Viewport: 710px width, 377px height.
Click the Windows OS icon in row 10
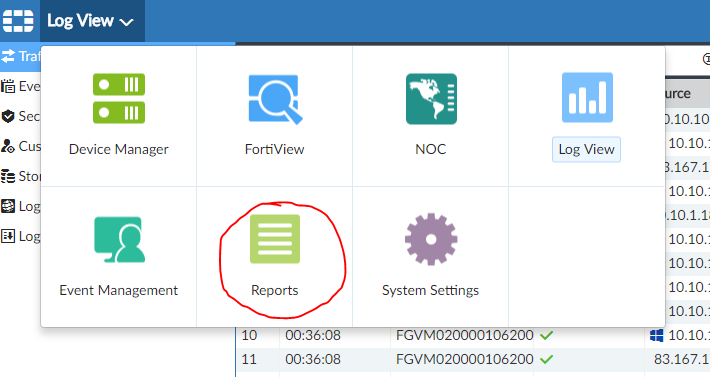[x=656, y=335]
